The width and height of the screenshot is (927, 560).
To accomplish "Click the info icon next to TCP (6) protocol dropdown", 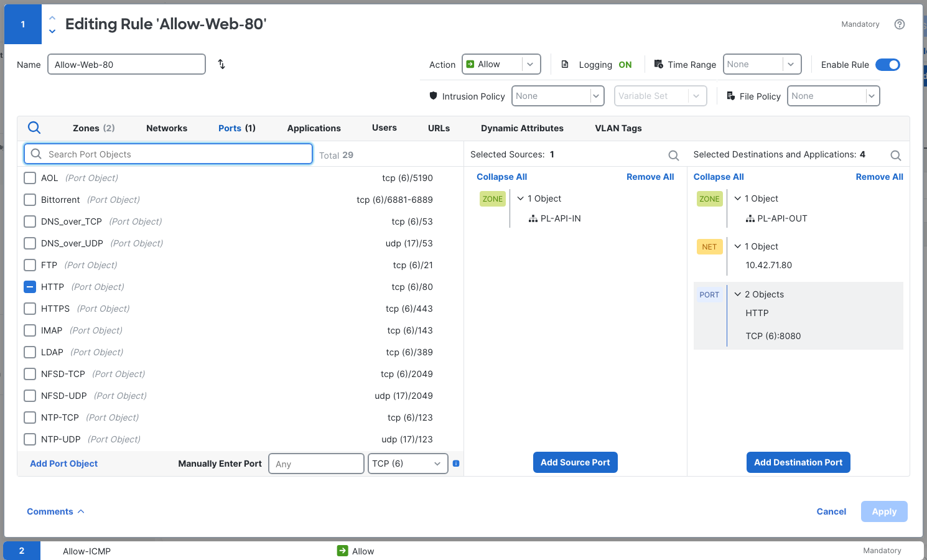I will (x=456, y=464).
